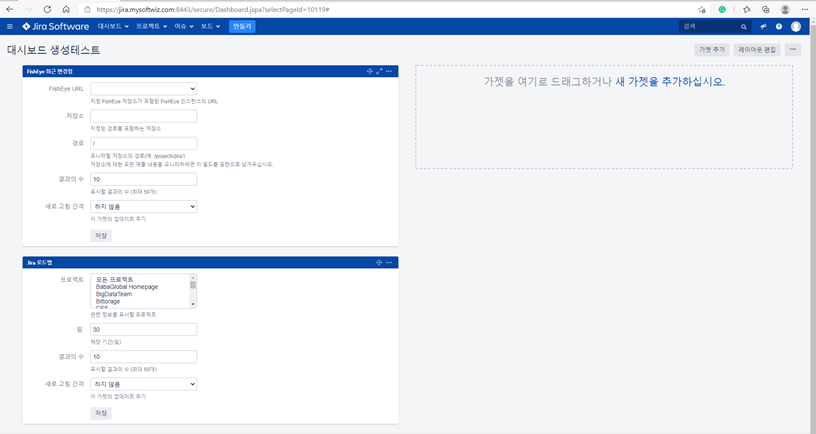The height and width of the screenshot is (434, 816).
Task: Click the browser address bar URL
Action: tap(213, 9)
